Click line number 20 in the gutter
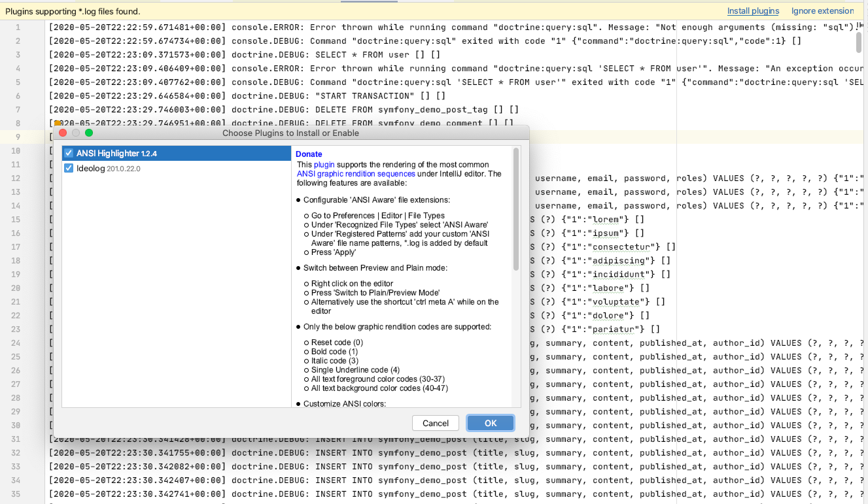Image resolution: width=868 pixels, height=504 pixels. (x=15, y=288)
